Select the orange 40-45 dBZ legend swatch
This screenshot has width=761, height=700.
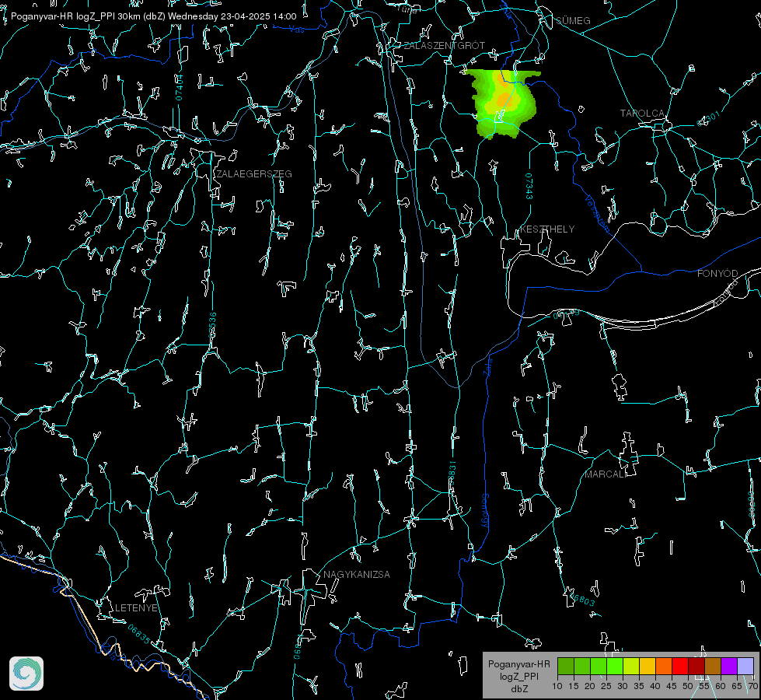point(664,666)
